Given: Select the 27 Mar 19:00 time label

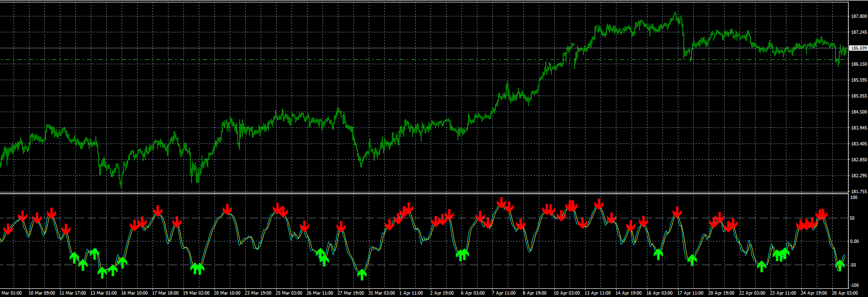Looking at the screenshot, I should coord(351,293).
